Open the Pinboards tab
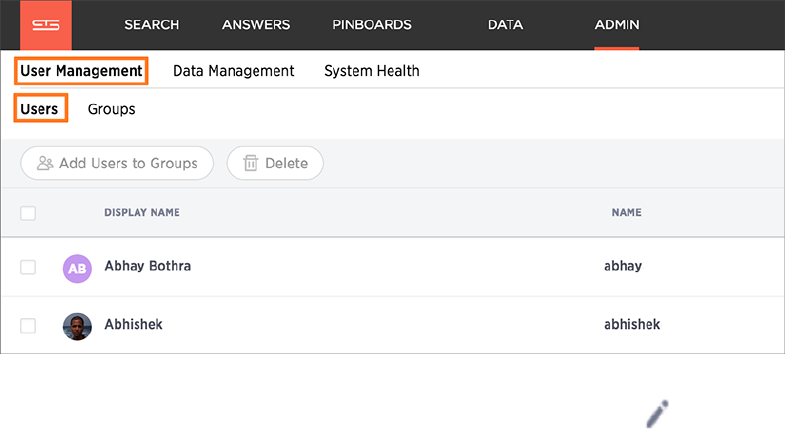Screen dimensions: 785x430 (372, 25)
